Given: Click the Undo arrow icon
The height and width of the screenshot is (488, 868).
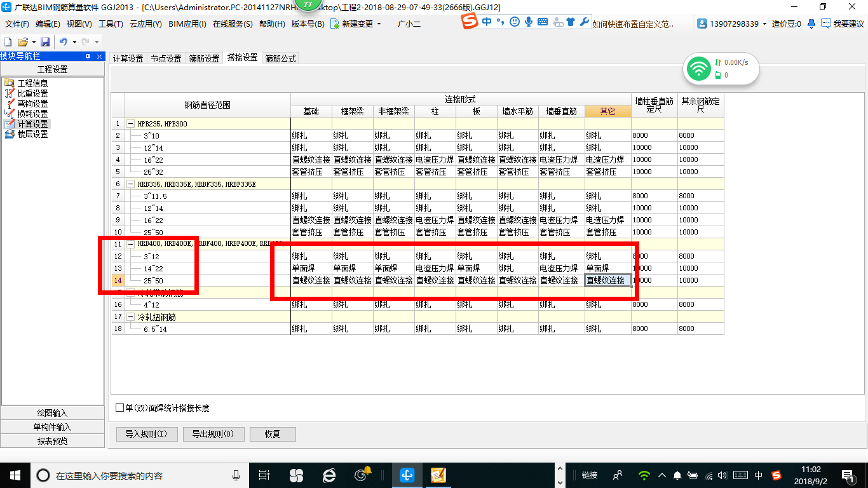Looking at the screenshot, I should point(63,42).
